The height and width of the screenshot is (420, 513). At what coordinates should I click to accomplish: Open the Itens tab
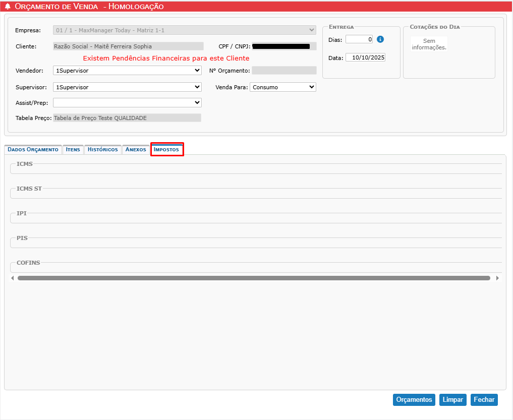click(73, 150)
